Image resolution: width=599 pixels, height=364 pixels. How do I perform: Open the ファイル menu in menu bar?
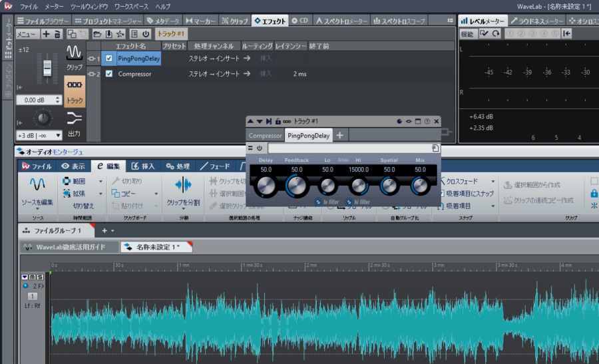click(x=29, y=7)
